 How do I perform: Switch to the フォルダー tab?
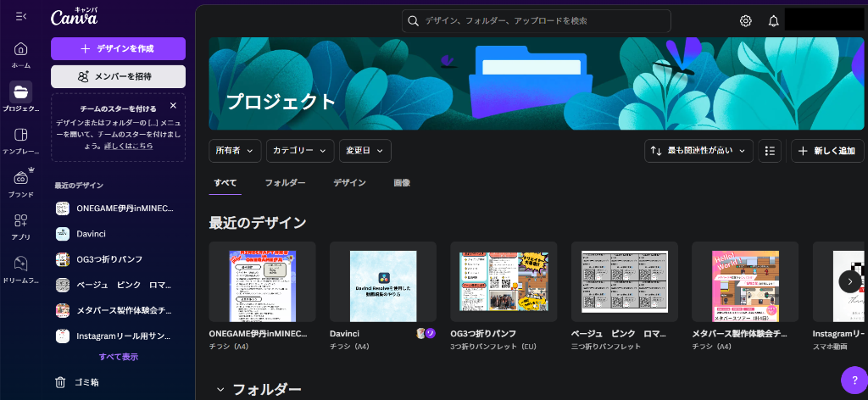coord(285,182)
